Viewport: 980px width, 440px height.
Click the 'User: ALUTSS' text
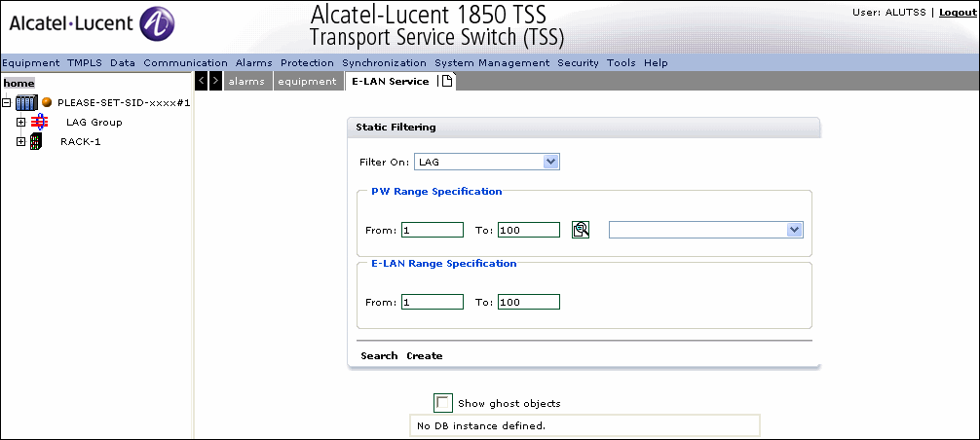(x=889, y=13)
